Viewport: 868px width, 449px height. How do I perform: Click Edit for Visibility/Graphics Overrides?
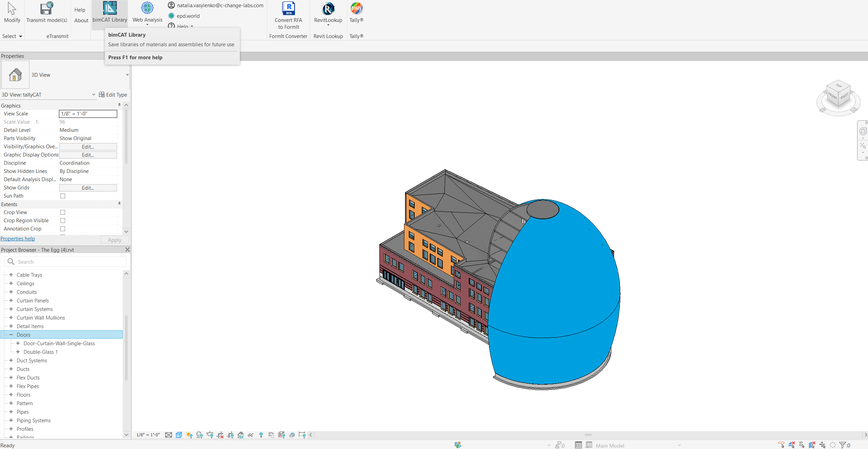(x=88, y=147)
